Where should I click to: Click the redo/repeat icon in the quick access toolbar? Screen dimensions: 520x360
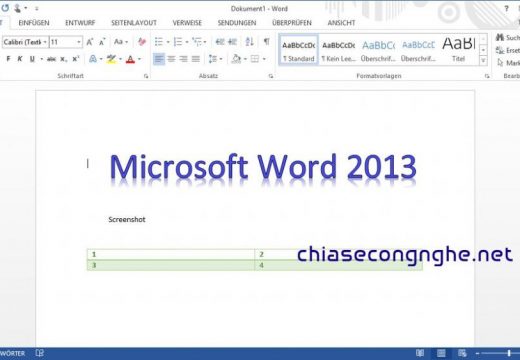click(x=5, y=8)
